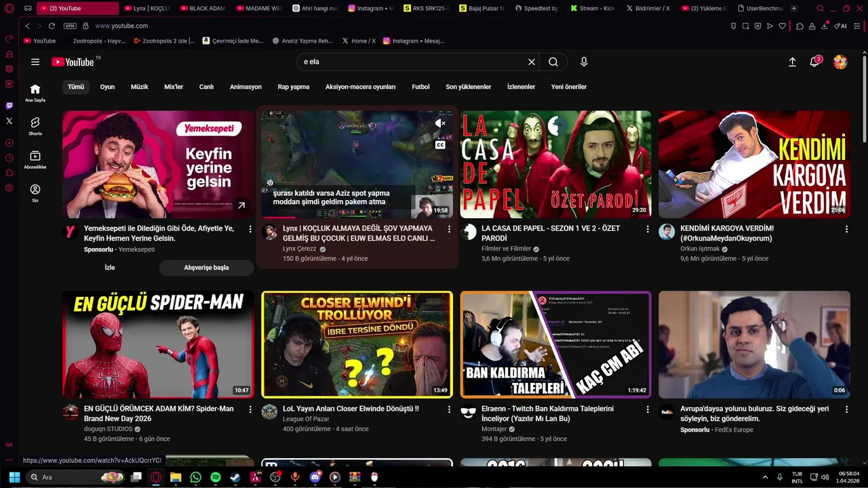
Task: Open Abonelikler in the sidebar
Action: click(35, 160)
